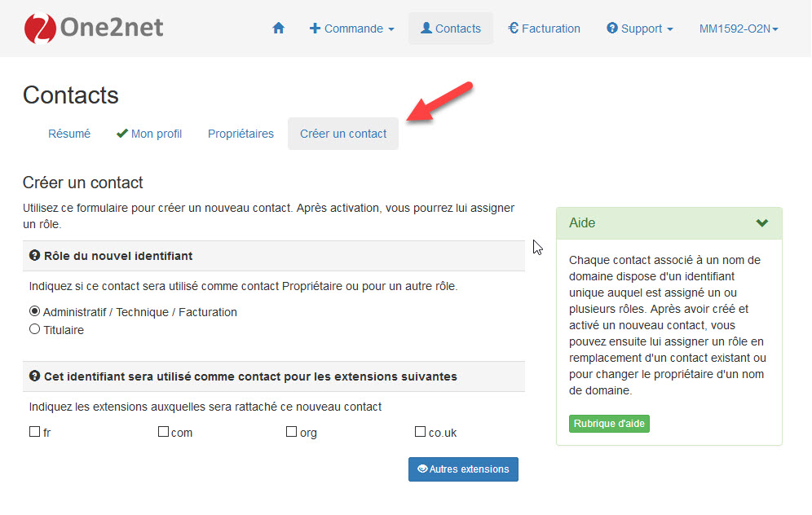The height and width of the screenshot is (515, 812).
Task: Click the help icon beside Rôle du nouvel identifiant
Action: 35,255
